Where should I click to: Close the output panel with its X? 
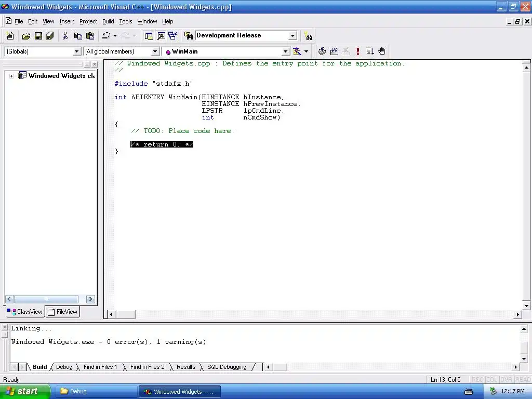click(x=4, y=327)
